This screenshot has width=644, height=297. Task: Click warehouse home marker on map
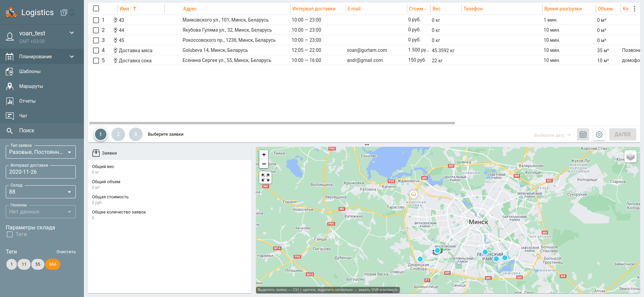(414, 194)
